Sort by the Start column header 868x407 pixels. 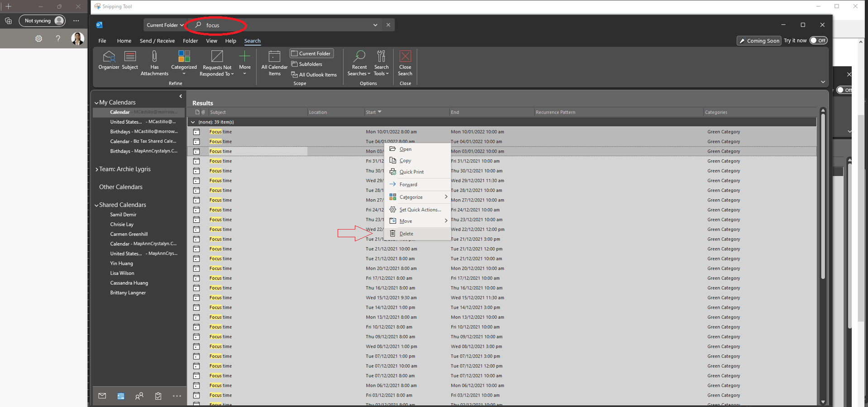[406, 112]
